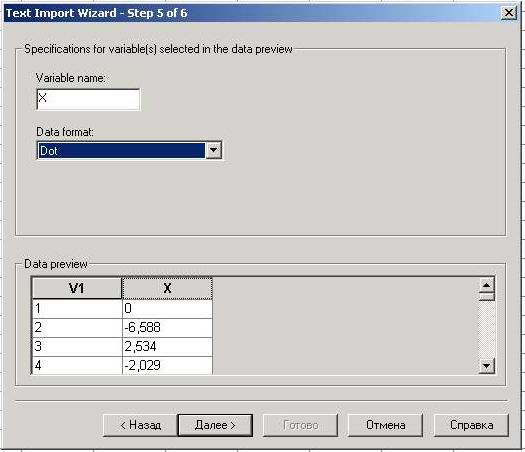This screenshot has width=525, height=452.
Task: Go back with the Назад button
Action: 140,425
